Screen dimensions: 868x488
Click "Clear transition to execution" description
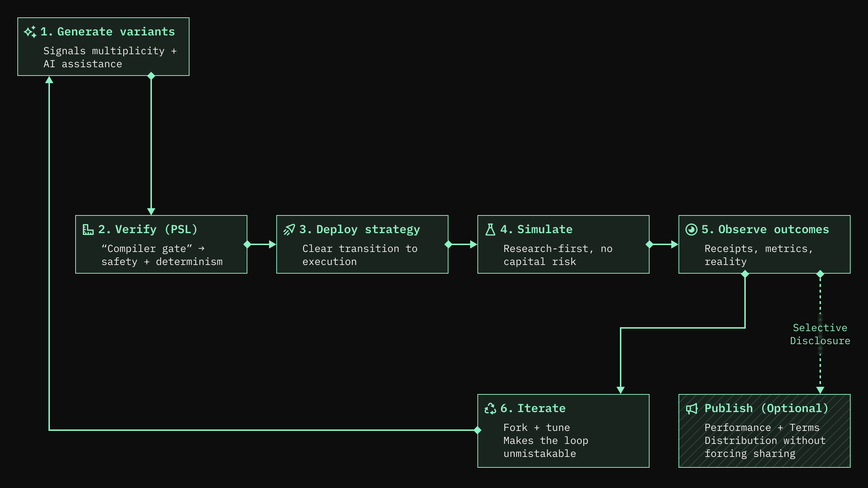point(359,255)
